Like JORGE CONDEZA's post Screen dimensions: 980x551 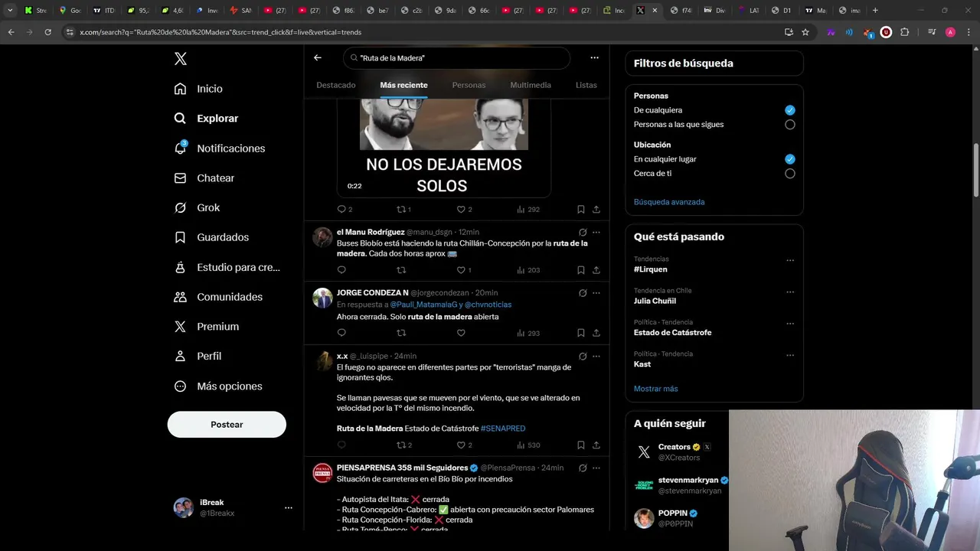click(461, 333)
